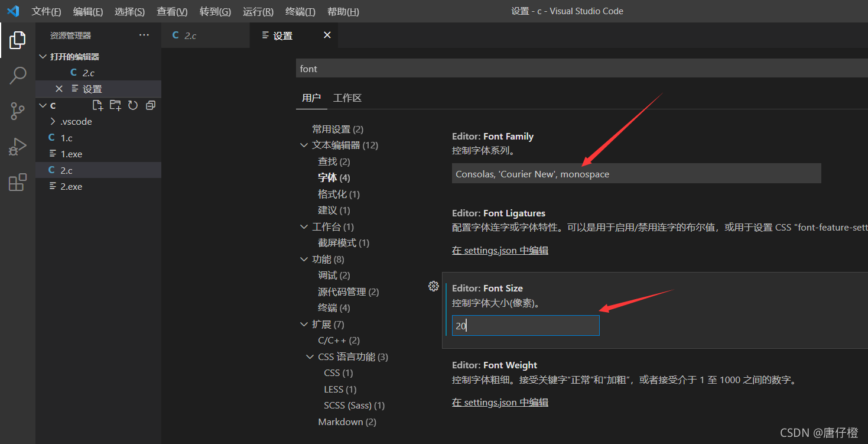Viewport: 868px width, 444px height.
Task: Select 字体 (4) settings category
Action: pos(334,178)
